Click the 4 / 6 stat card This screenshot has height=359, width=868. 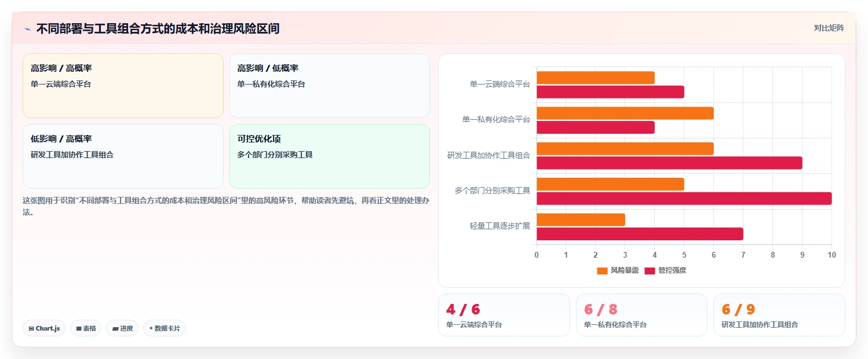[x=504, y=315]
